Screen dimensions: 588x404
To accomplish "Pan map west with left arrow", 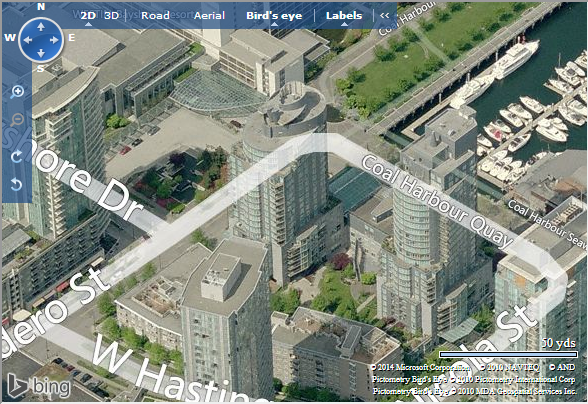I will (x=27, y=40).
